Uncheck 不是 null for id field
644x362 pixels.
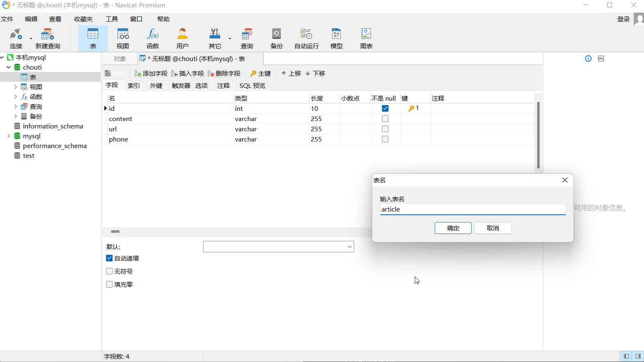click(x=385, y=108)
